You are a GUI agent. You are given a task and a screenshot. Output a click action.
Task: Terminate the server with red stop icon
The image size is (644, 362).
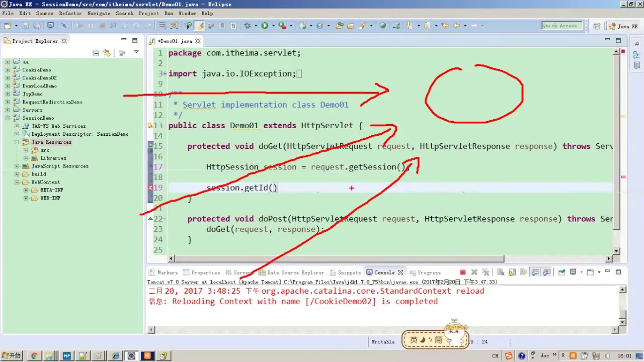tap(463, 273)
